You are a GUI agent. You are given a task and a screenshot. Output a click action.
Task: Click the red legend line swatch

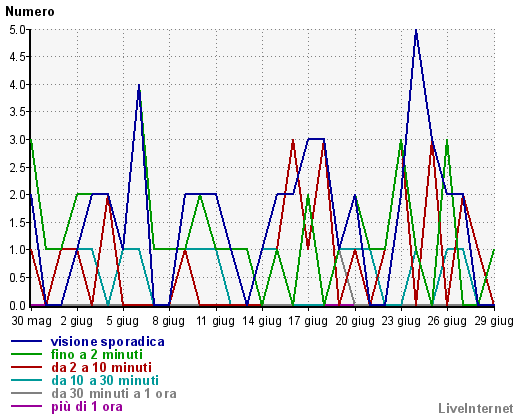tap(27, 367)
